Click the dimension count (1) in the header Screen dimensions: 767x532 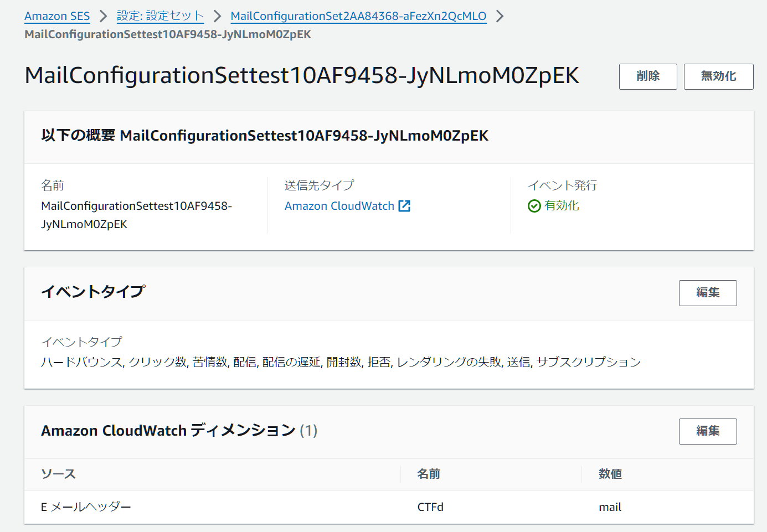(308, 431)
